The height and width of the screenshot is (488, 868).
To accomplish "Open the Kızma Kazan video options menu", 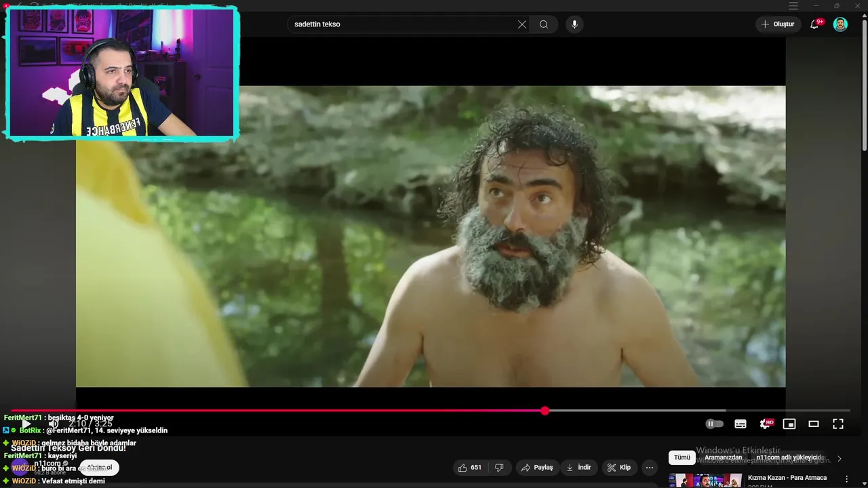I will 846,479.
